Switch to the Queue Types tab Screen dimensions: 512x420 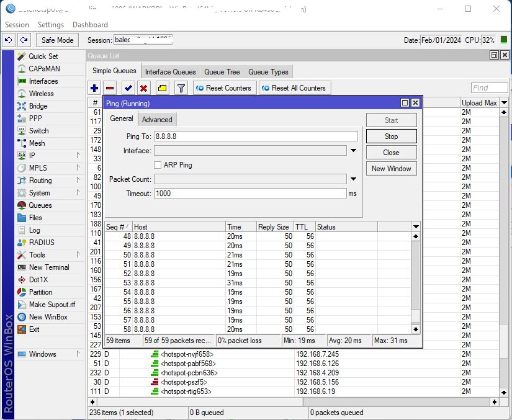tap(268, 72)
